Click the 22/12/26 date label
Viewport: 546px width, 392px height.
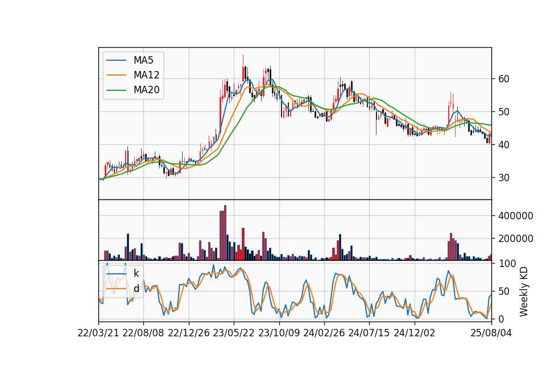pyautogui.click(x=189, y=333)
